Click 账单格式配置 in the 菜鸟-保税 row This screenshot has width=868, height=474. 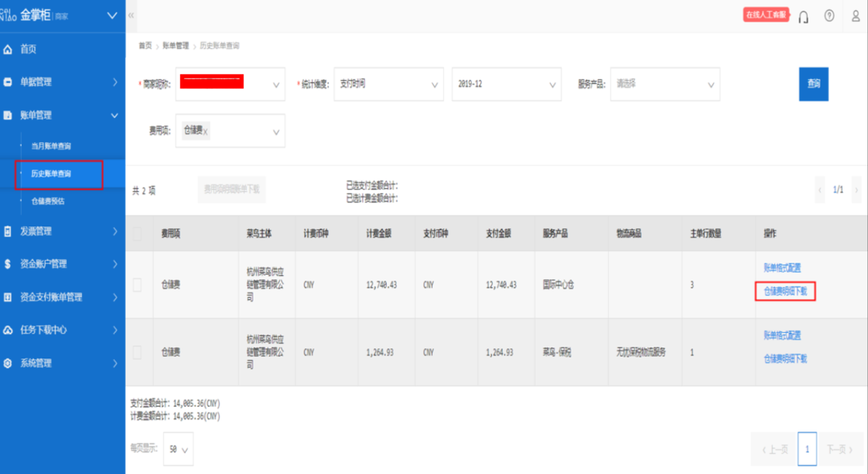coord(782,336)
